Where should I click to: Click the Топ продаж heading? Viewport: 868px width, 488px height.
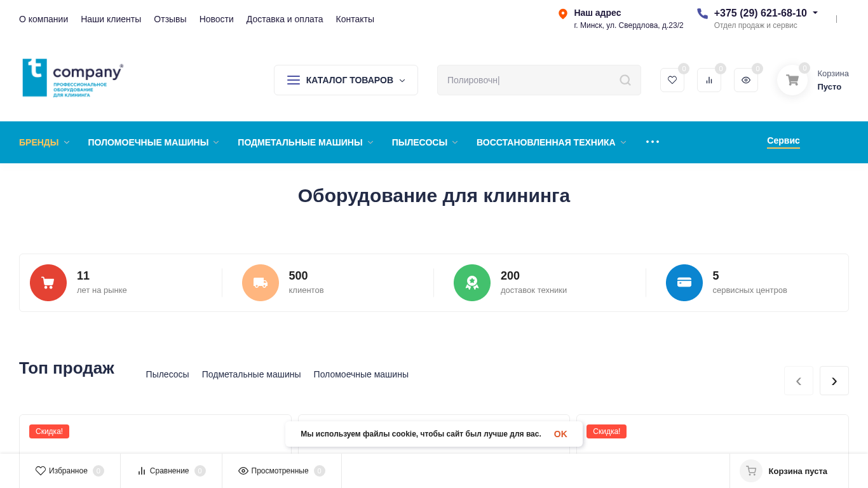[x=67, y=368]
